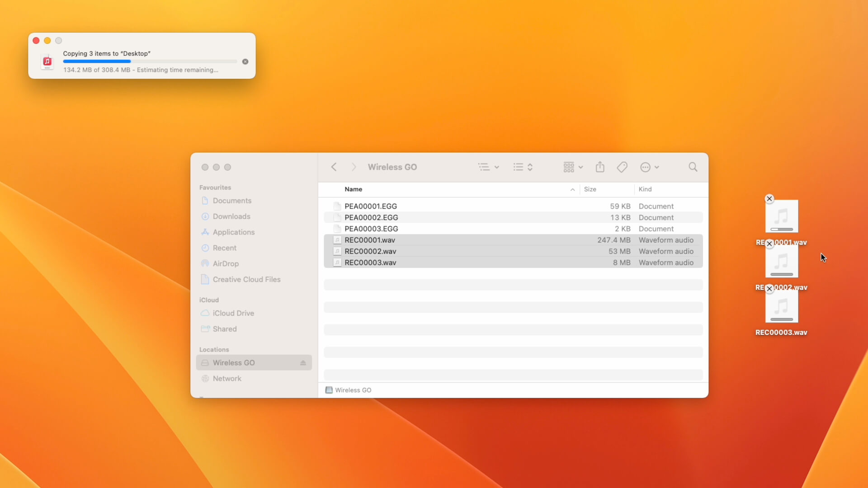Select the tag/label icon in Finder toolbar
868x488 pixels.
coord(623,167)
